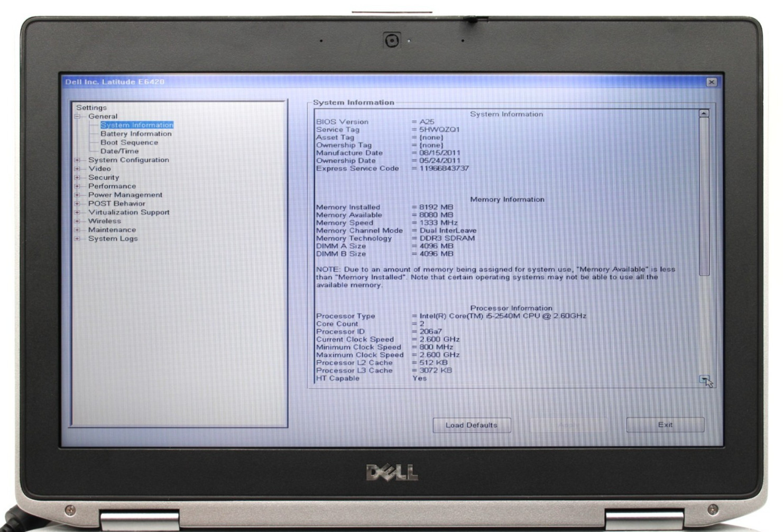
Task: Click the Ownership Tag row
Action: (x=380, y=145)
